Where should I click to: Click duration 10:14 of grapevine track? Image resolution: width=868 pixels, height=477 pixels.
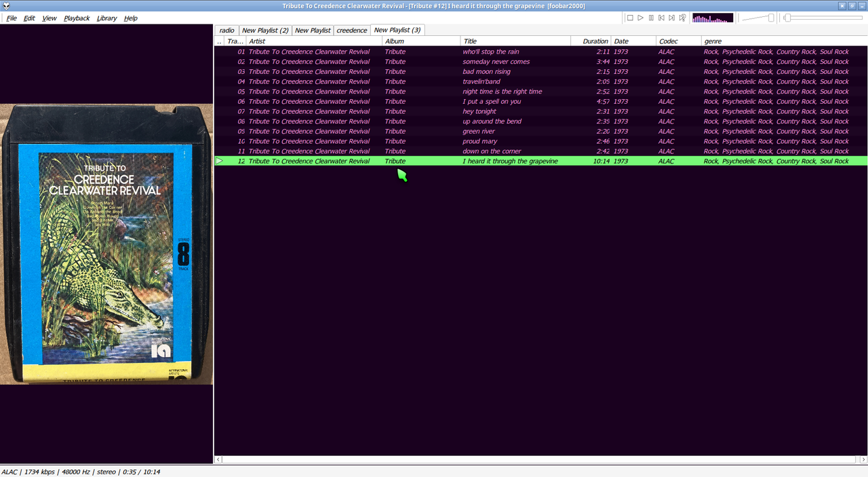(x=601, y=161)
